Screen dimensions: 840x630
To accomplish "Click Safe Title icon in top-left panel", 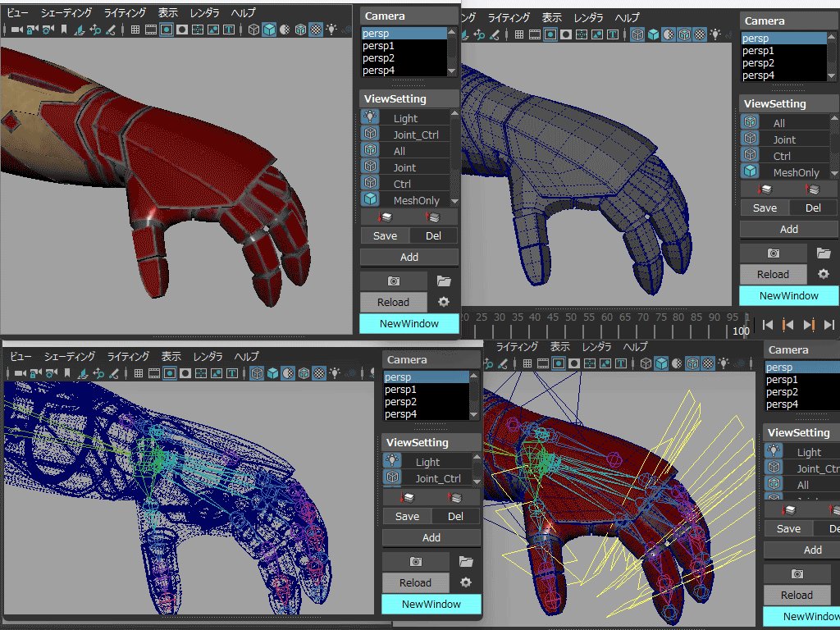I will (x=229, y=30).
